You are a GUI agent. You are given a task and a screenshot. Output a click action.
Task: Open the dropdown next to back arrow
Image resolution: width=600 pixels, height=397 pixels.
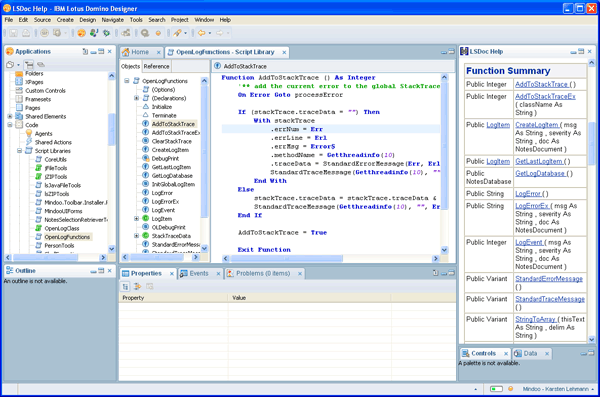click(x=210, y=33)
